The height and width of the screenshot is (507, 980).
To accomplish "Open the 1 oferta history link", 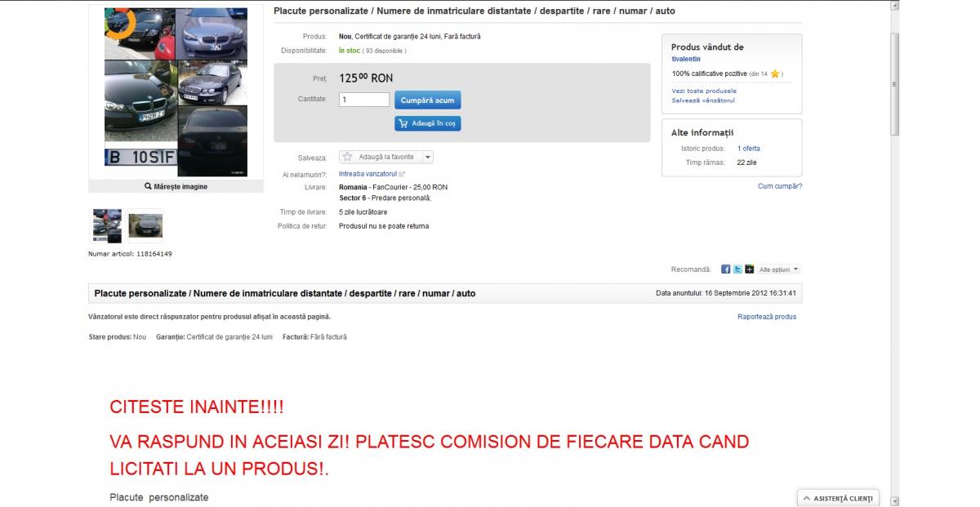I will [749, 149].
